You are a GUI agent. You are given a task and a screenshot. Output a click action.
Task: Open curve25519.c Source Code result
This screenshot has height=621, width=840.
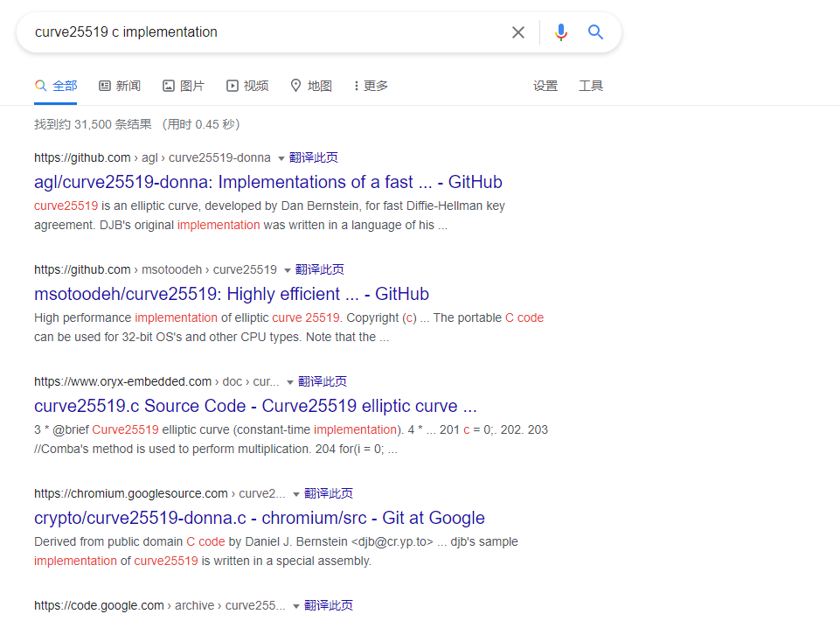(255, 407)
